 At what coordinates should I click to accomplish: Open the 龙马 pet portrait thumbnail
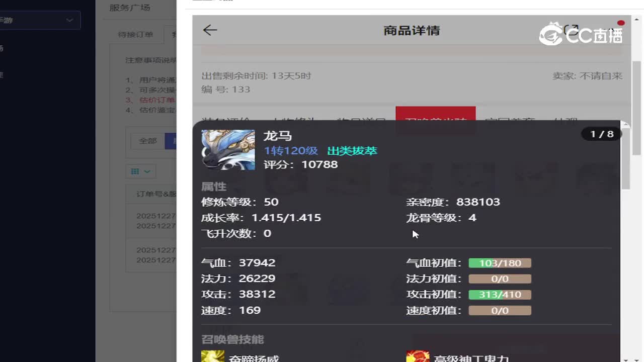pyautogui.click(x=228, y=149)
